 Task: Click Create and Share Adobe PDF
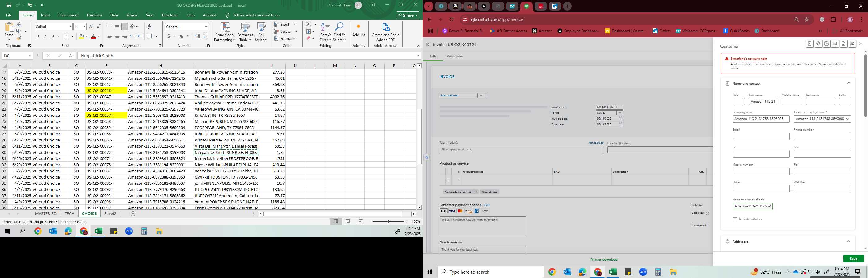(x=385, y=32)
